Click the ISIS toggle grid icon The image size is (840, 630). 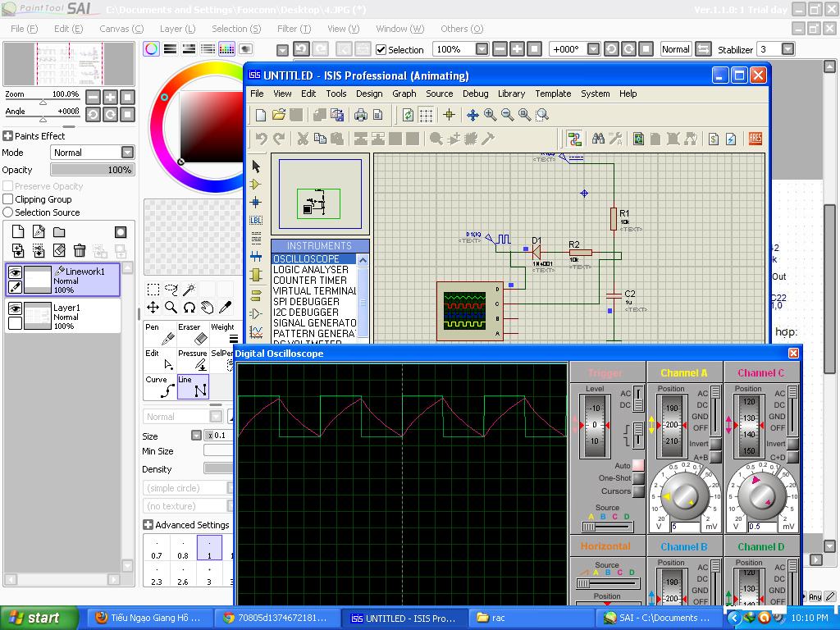point(426,115)
